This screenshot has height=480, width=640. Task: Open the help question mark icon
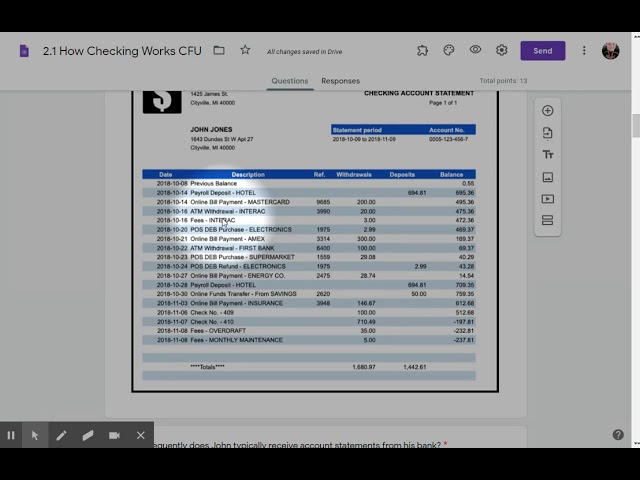click(618, 434)
